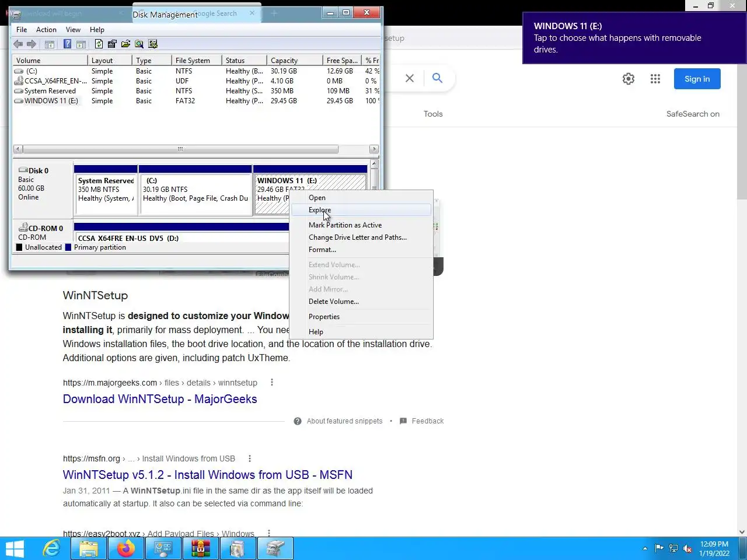Click the settings list toolbar icon

pos(153,44)
